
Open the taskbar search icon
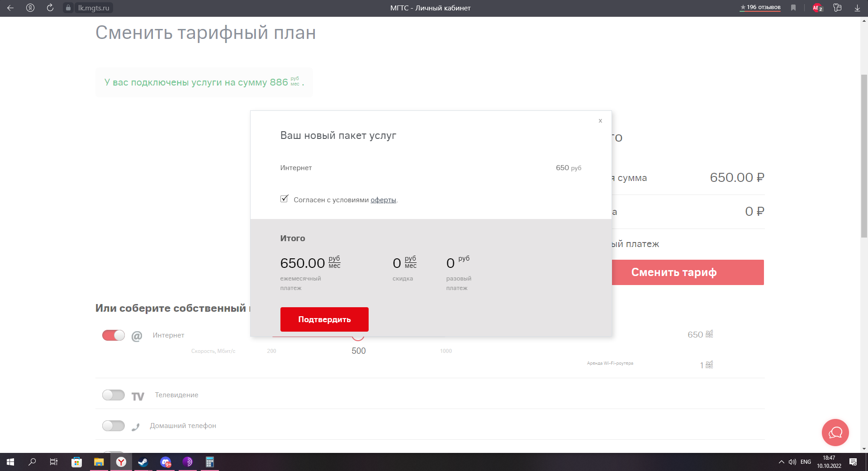pos(32,462)
